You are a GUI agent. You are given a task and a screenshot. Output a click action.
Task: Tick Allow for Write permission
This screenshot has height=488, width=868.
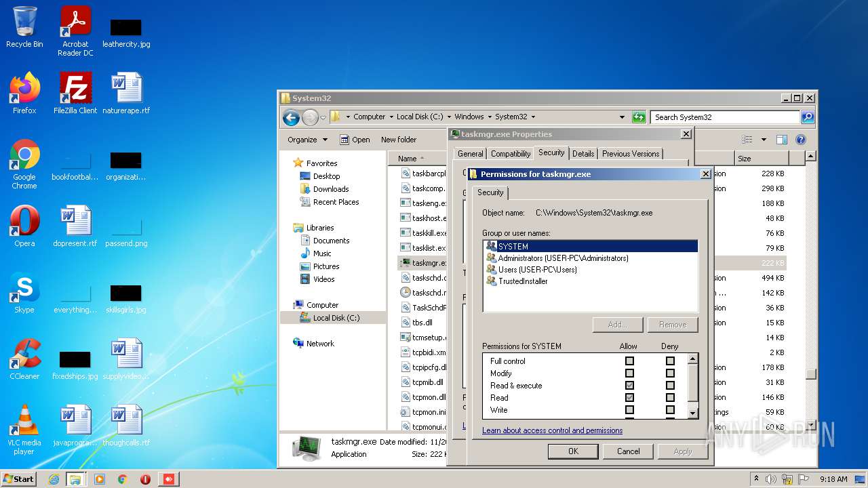tap(629, 410)
